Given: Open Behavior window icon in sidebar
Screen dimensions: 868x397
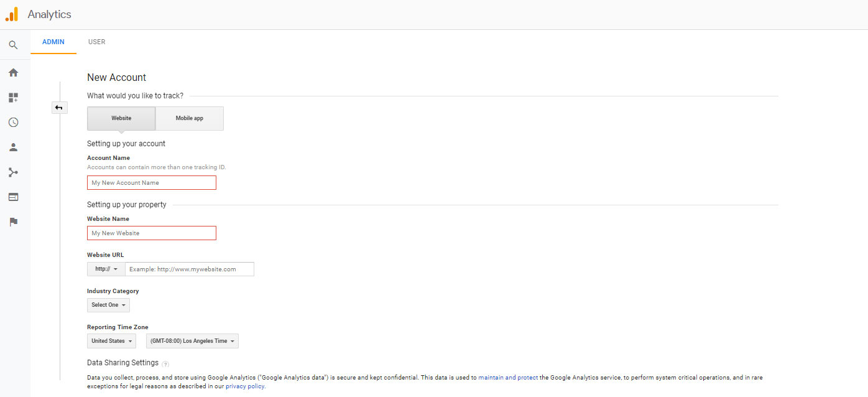Looking at the screenshot, I should pyautogui.click(x=13, y=197).
